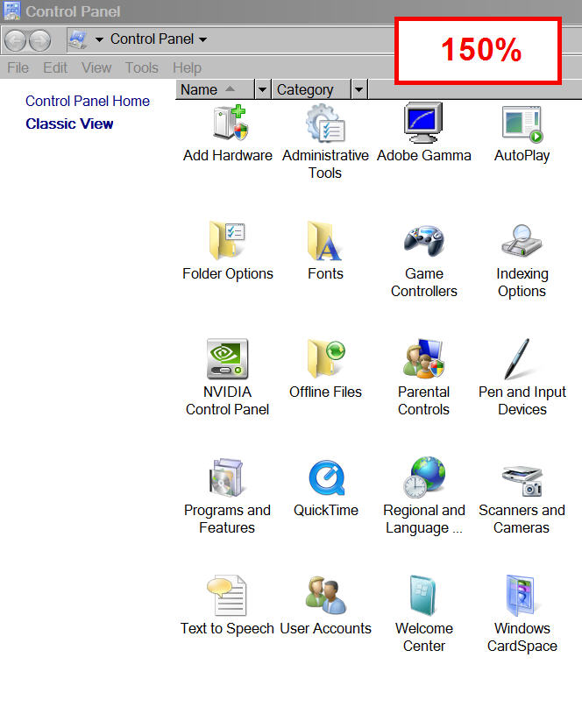The image size is (582, 728).
Task: Open the Game Controllers gamepad icon
Action: click(423, 241)
